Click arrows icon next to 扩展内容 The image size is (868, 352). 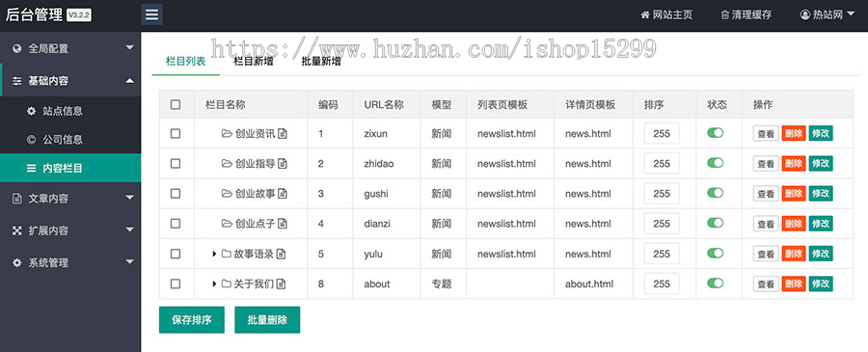click(x=17, y=230)
